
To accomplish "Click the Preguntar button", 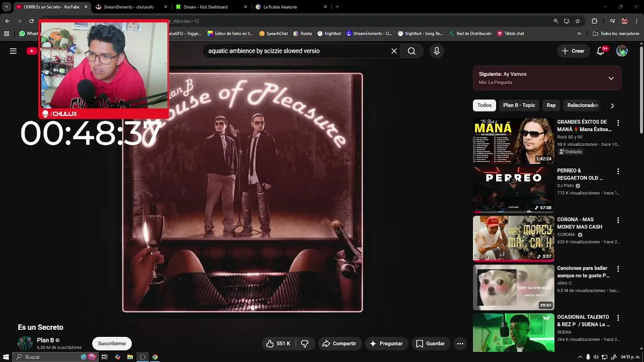I will coord(386,343).
